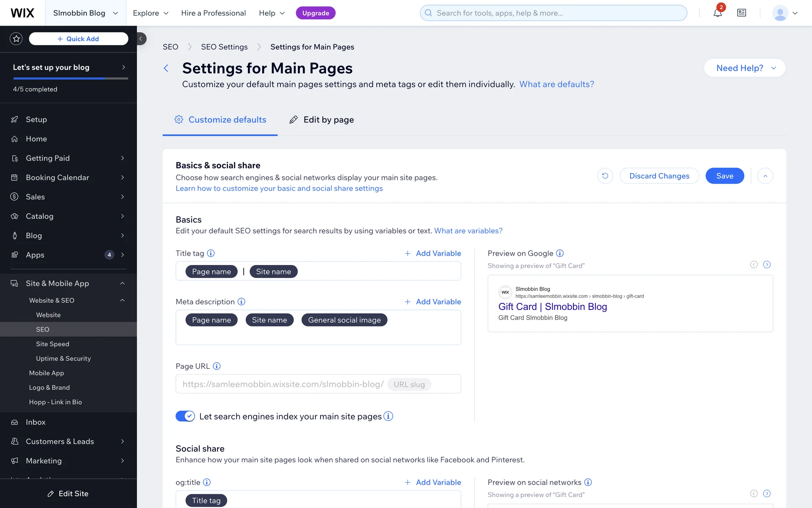This screenshot has width=812, height=508.
Task: Open Site Speed in the sidebar
Action: coord(52,344)
